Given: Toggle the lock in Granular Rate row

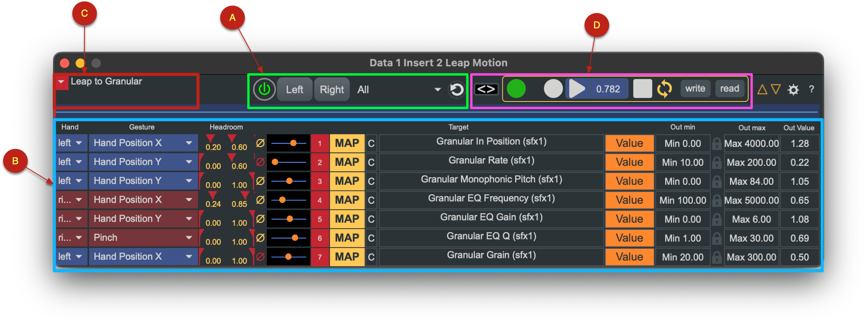Looking at the screenshot, I should click(716, 162).
